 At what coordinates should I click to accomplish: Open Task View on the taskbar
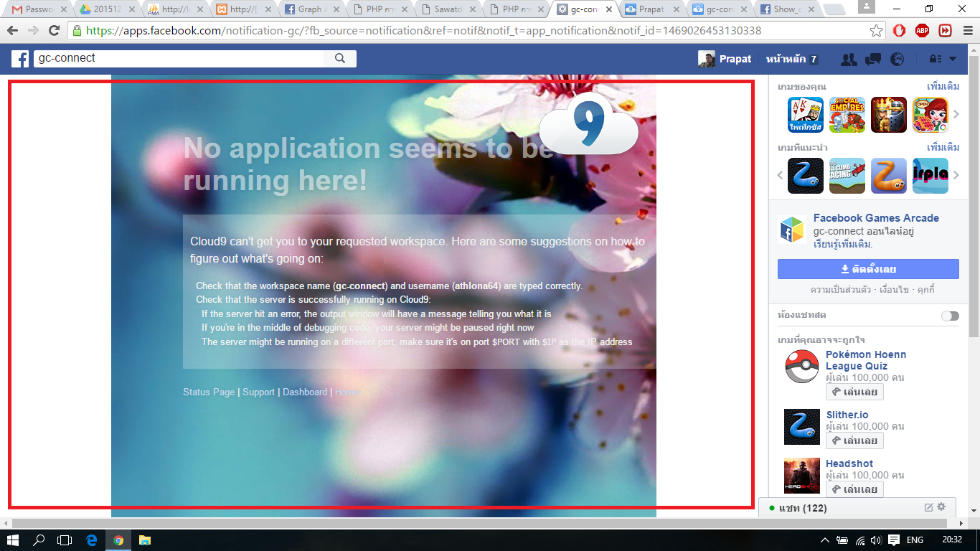pos(65,540)
